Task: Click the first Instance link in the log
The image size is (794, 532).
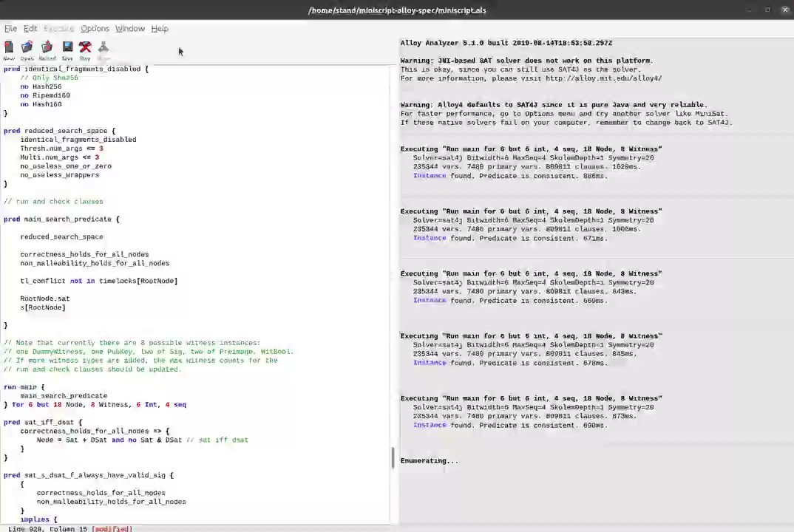Action: coord(430,176)
